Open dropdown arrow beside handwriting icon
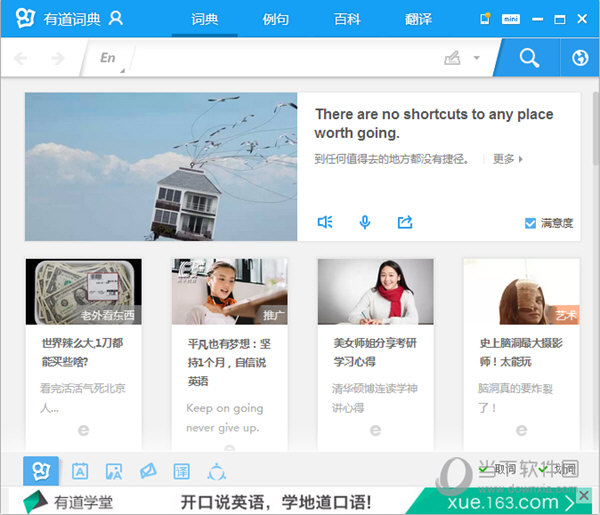Screen dimensions: 600x515 [477, 58]
